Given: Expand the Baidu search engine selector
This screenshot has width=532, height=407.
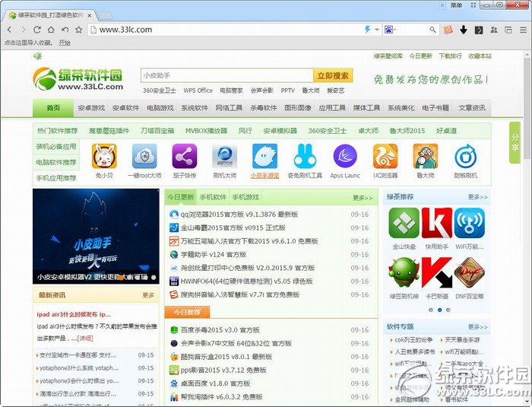Looking at the screenshot, I should point(390,30).
